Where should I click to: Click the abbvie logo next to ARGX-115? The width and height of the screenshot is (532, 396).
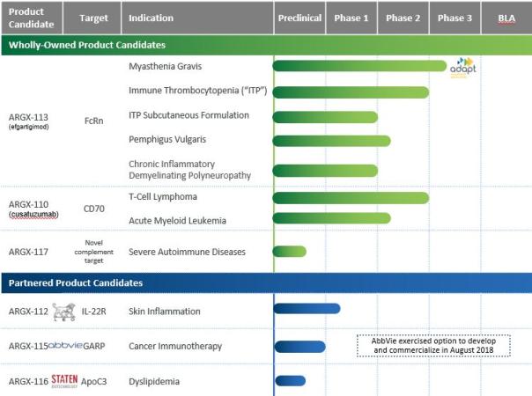[65, 346]
